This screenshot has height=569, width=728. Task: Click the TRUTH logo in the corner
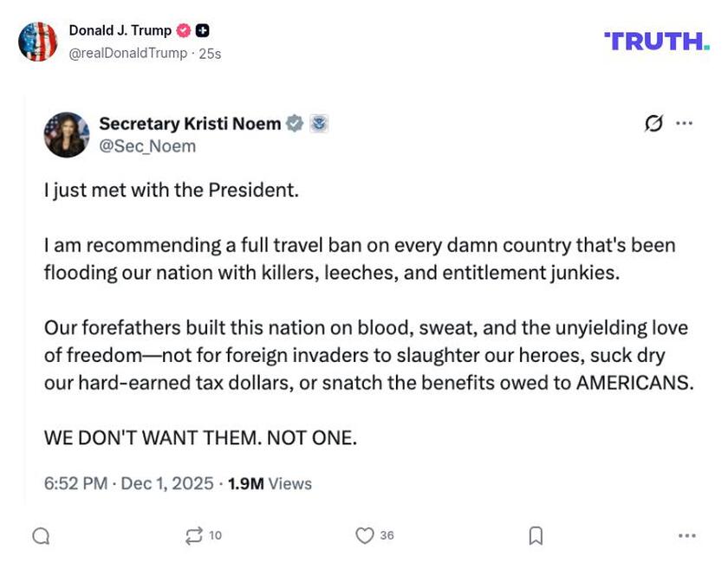(657, 39)
